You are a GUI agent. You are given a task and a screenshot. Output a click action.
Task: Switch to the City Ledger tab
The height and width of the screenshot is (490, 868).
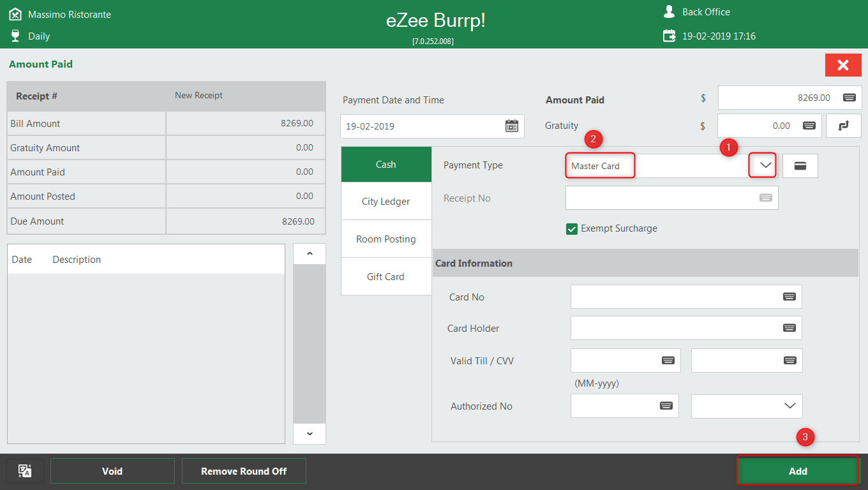point(386,202)
